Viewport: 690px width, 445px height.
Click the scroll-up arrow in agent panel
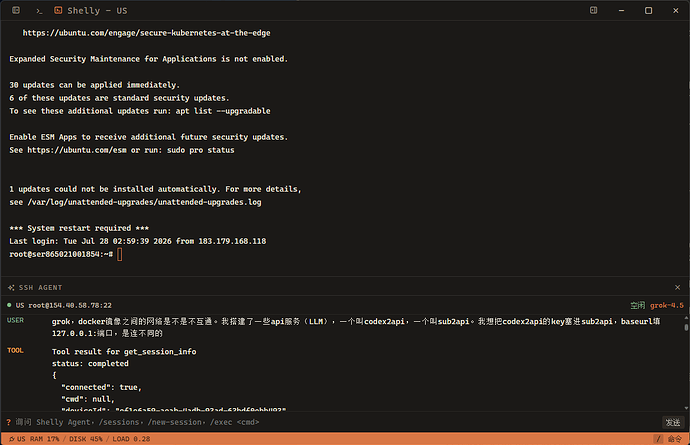pyautogui.click(x=686, y=317)
